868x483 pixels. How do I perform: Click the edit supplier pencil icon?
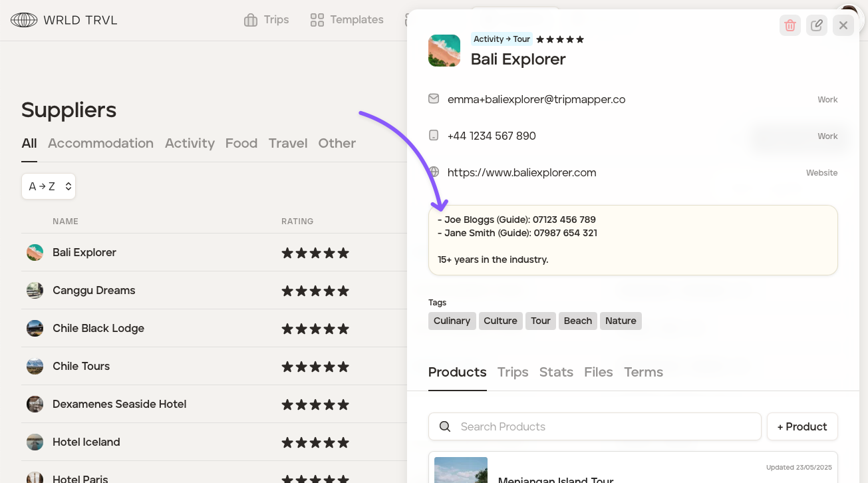pos(817,25)
